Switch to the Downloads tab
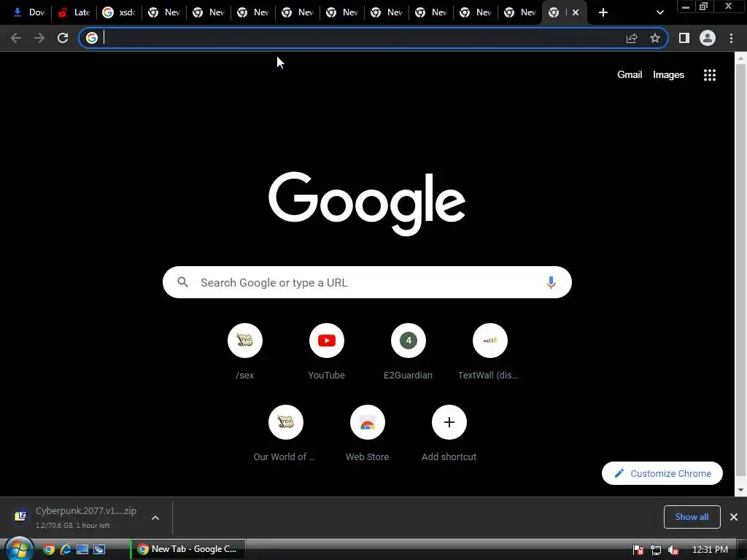 tap(28, 12)
